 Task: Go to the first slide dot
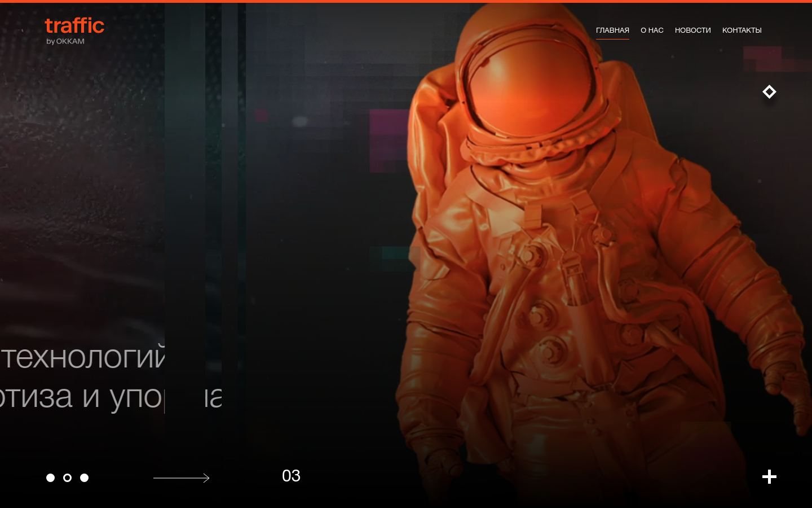tap(50, 478)
